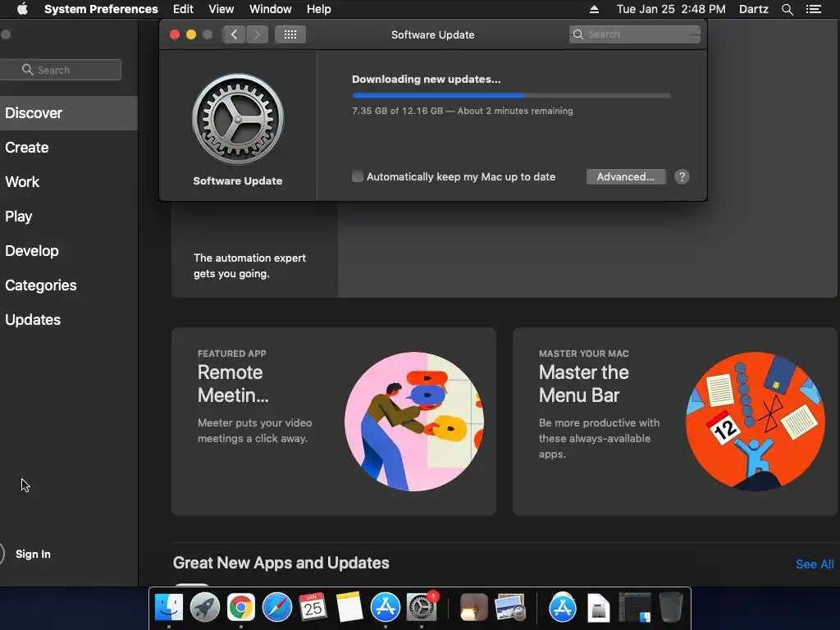Click the Remote Meeting circular artwork
Screen dimensions: 840x630
coord(414,422)
